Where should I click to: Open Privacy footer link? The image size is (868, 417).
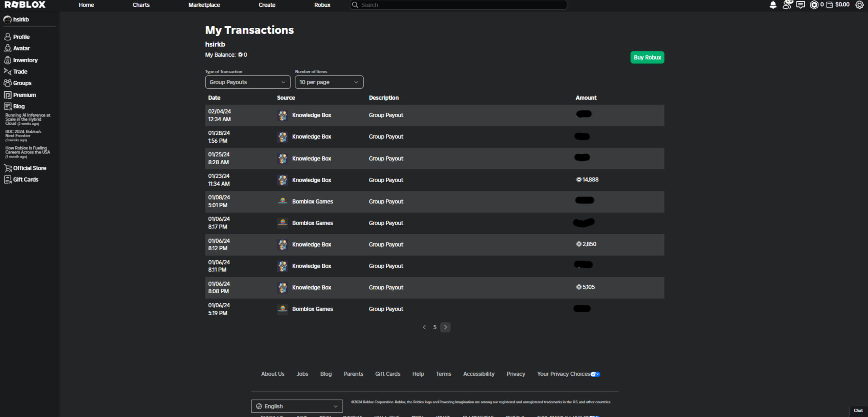pos(516,374)
